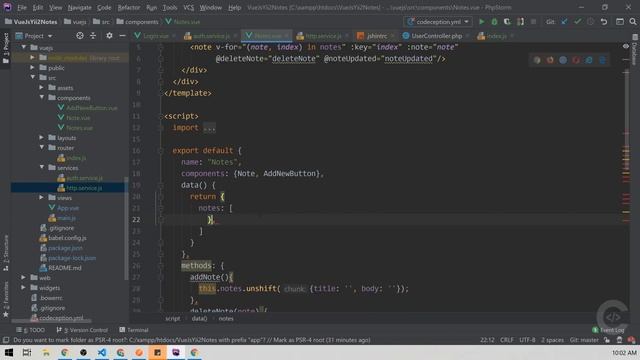The image size is (640, 360).
Task: Toggle Favorites tool window side tab
Action: (6, 299)
